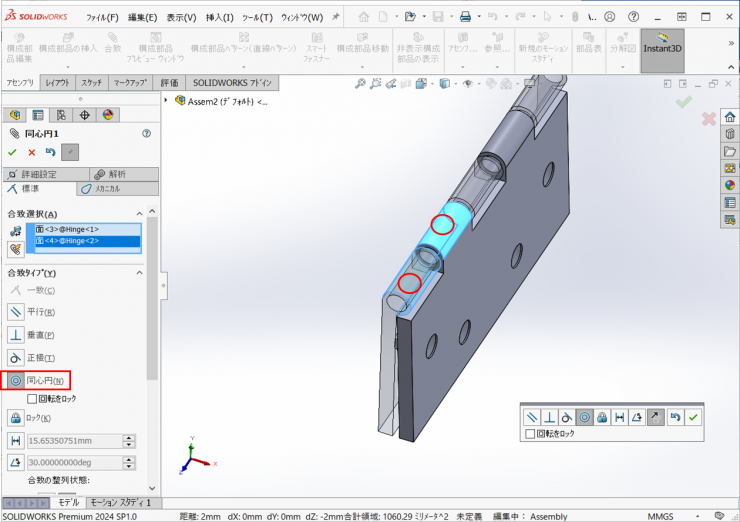Click the ロック (lock) mate icon
Image resolution: width=740 pixels, height=522 pixels.
16,418
